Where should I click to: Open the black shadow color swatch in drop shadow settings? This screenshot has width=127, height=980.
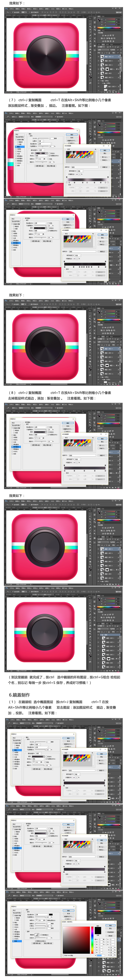[x=51, y=915]
